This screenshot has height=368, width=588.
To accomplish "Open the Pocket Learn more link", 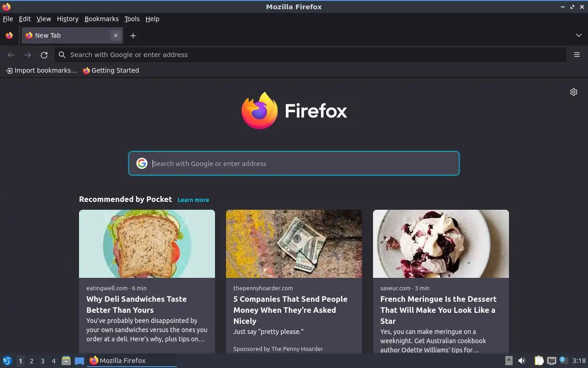I will 193,200.
